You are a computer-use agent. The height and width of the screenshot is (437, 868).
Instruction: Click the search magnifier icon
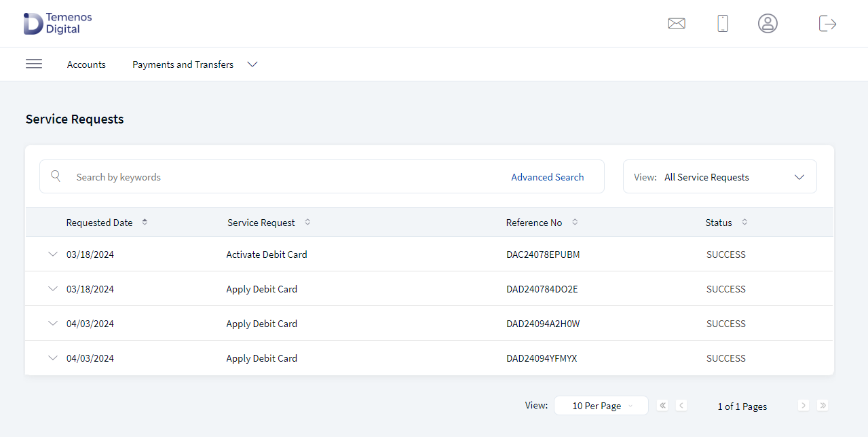tap(56, 176)
